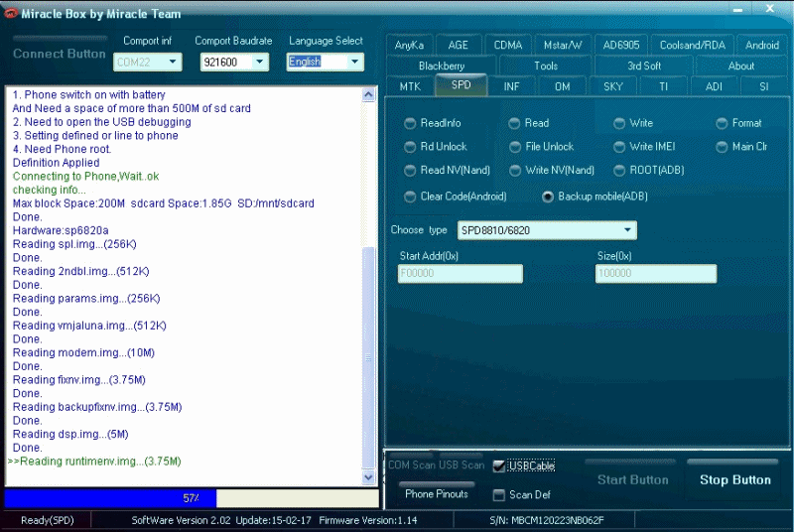Switch to the AnyKa tab
The image size is (794, 532).
click(409, 45)
